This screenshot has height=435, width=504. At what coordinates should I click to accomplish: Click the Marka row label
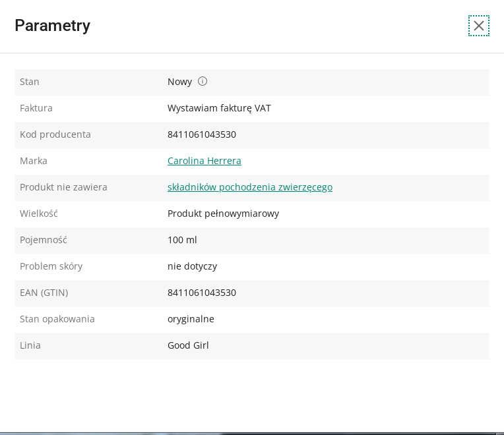(34, 161)
